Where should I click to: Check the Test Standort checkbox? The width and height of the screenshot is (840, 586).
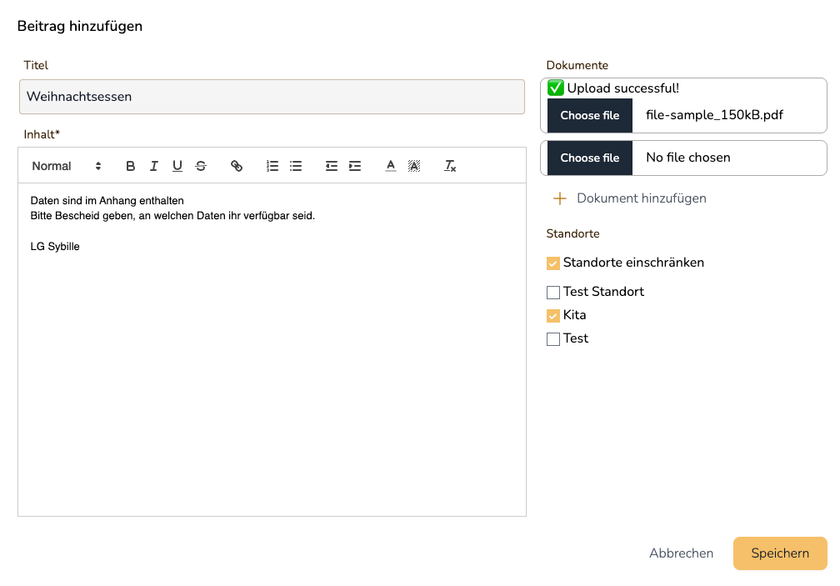click(x=553, y=292)
